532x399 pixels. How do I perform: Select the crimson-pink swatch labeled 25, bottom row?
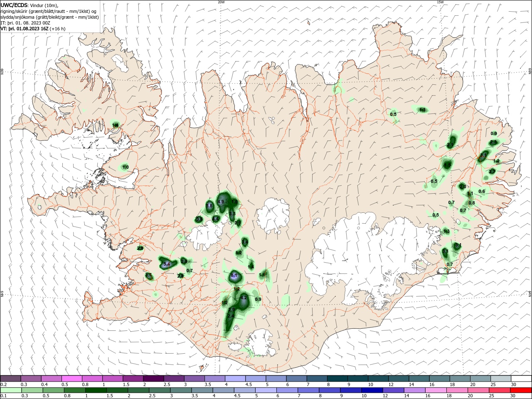501,390
